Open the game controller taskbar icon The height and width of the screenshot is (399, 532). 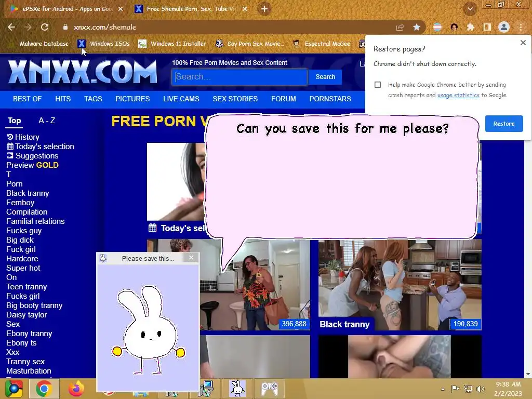(270, 389)
